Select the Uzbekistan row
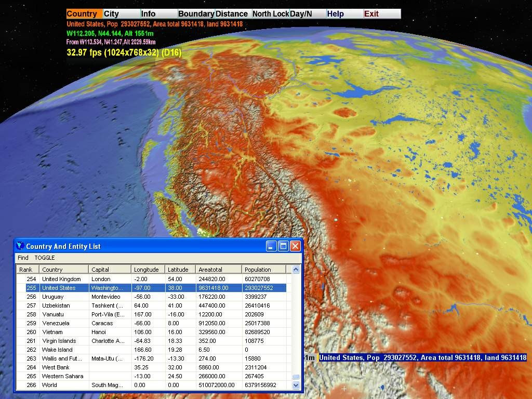The width and height of the screenshot is (532, 399). click(x=152, y=305)
